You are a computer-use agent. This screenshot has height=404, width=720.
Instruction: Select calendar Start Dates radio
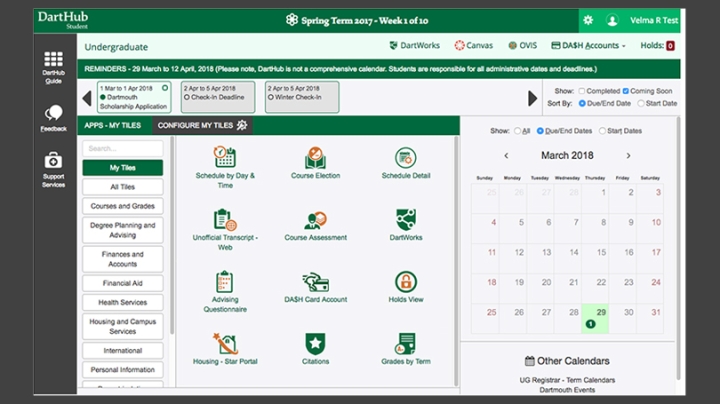[x=602, y=131]
